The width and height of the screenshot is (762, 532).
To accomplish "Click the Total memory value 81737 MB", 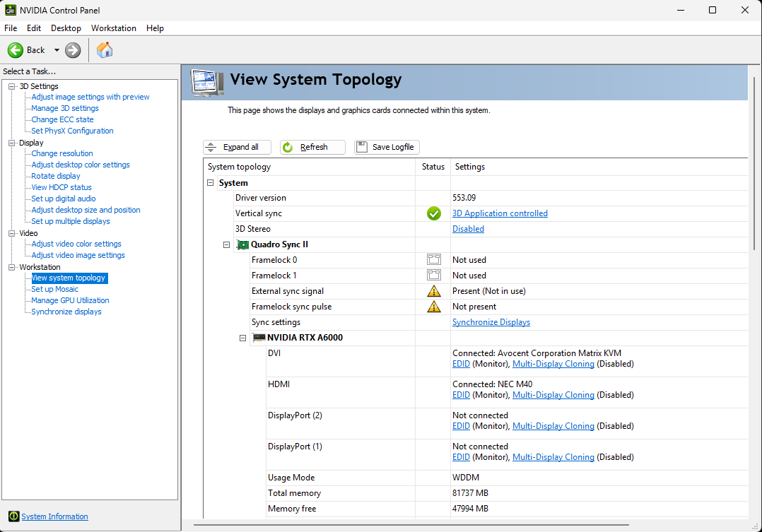I will tap(471, 493).
